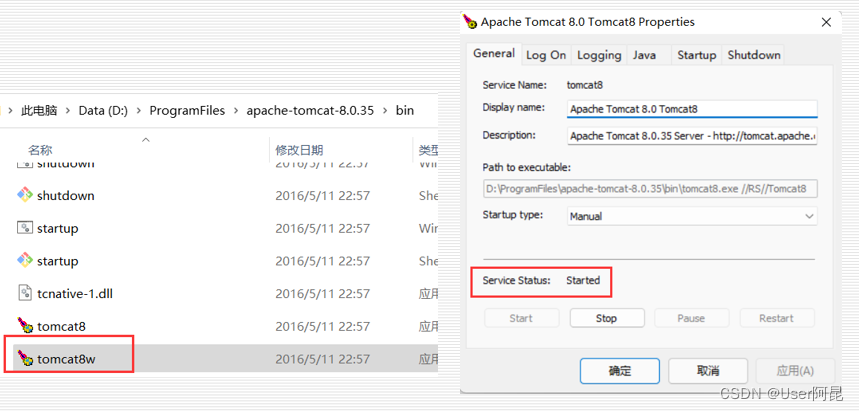Expand chevron after apache-tomcat-8.0.35 breadcrumb
The image size is (859, 411).
click(385, 111)
